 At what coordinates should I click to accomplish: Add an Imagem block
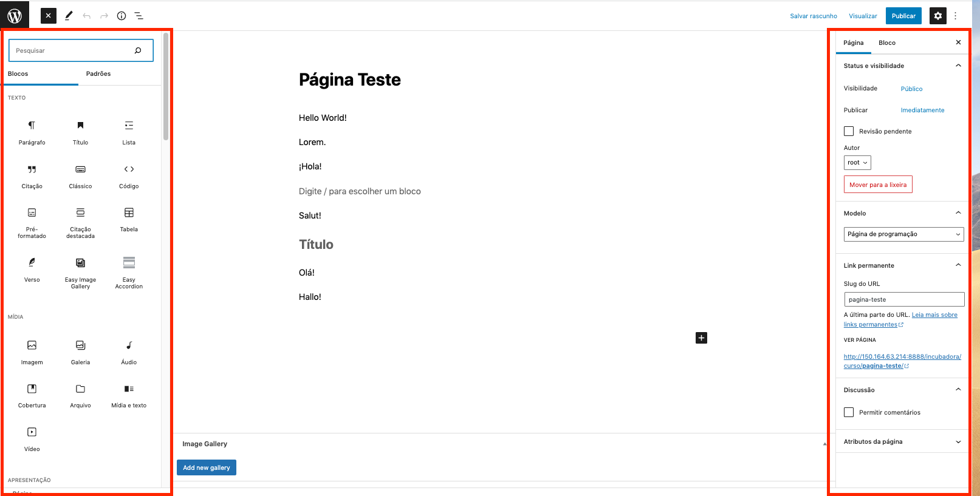[x=32, y=352]
